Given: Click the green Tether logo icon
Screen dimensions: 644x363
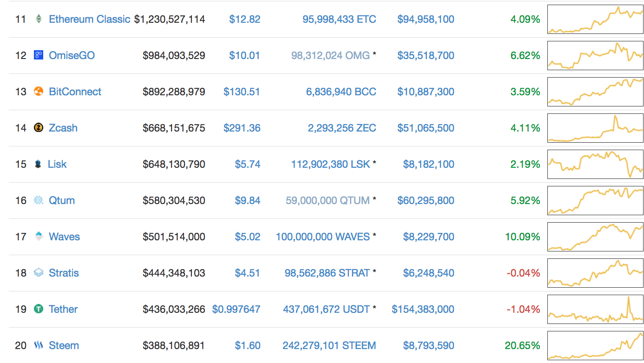Looking at the screenshot, I should pyautogui.click(x=39, y=309).
